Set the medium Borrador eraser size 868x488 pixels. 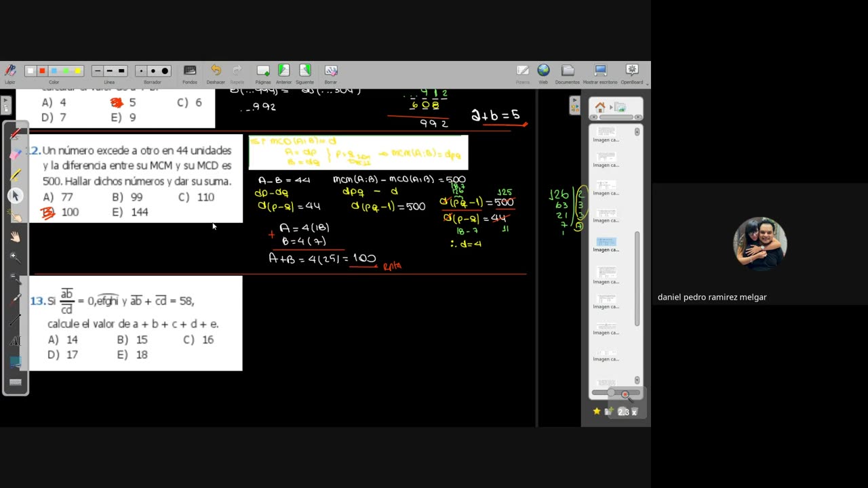[153, 70]
